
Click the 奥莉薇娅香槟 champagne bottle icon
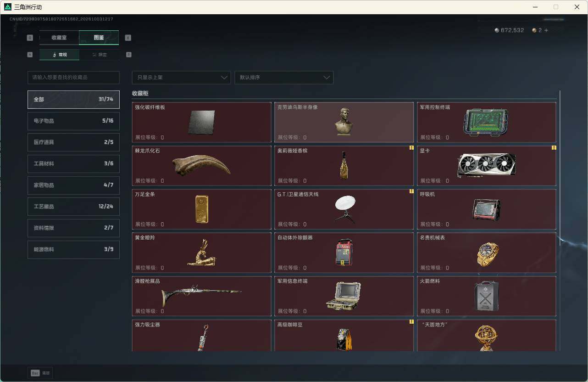344,165
